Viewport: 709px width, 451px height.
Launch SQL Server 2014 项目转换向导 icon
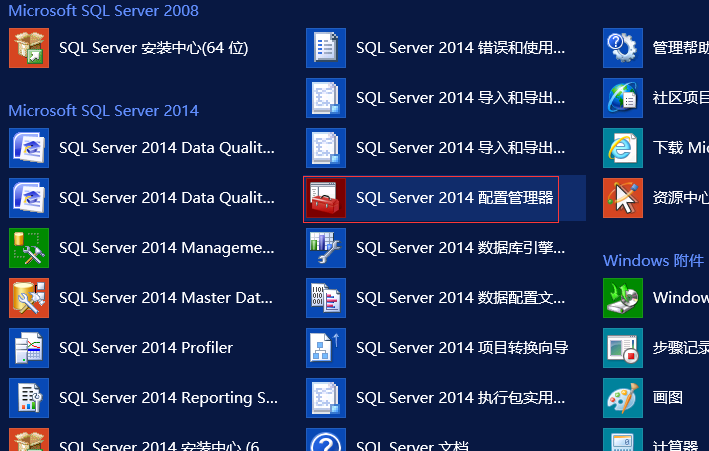(x=326, y=348)
